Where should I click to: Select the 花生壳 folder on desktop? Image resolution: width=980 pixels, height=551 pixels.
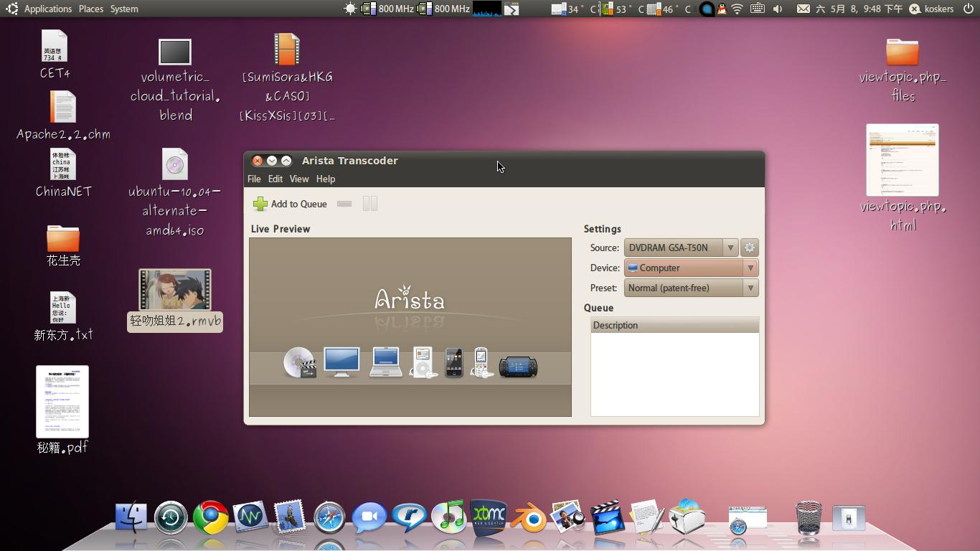tap(63, 245)
